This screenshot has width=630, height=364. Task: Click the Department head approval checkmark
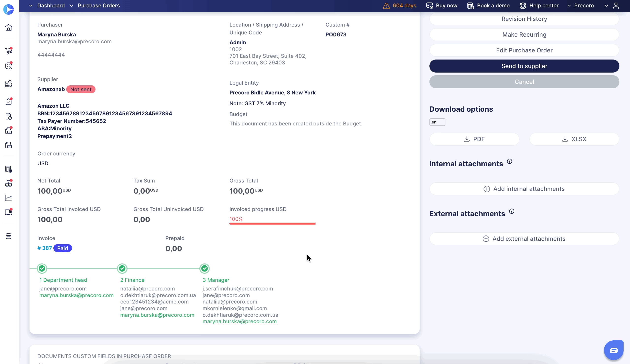[x=42, y=269]
